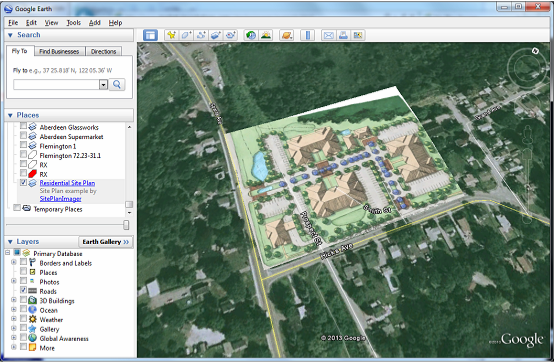Open the Tools menu
Viewport: 554px width, 362px height.
[73, 23]
